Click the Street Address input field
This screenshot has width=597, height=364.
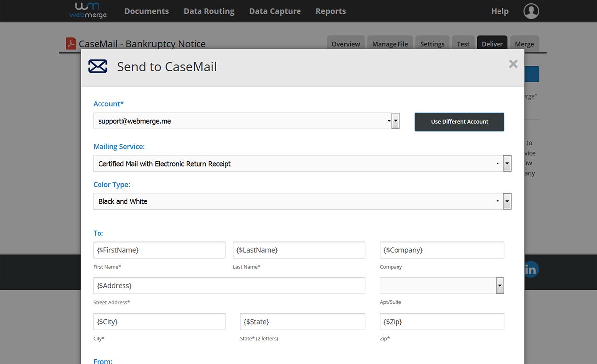tap(229, 286)
